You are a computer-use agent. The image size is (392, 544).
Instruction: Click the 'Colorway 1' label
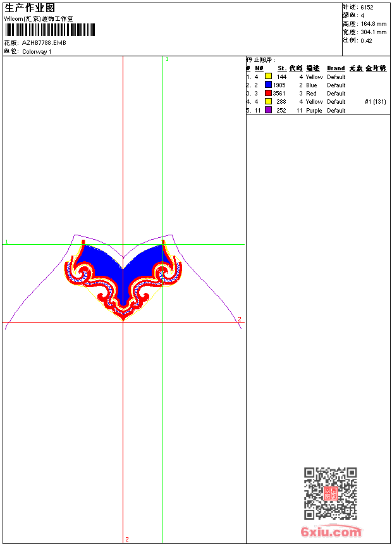[37, 52]
